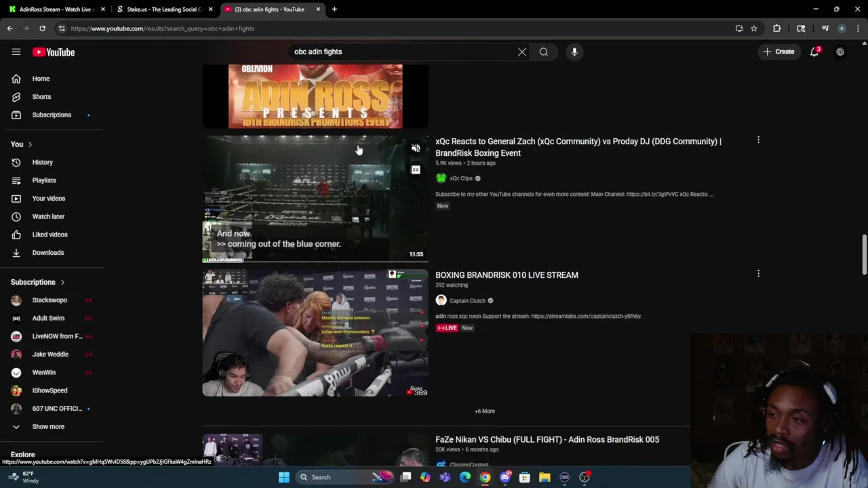
Task: Open more options for xQc Reacts video
Action: 758,140
